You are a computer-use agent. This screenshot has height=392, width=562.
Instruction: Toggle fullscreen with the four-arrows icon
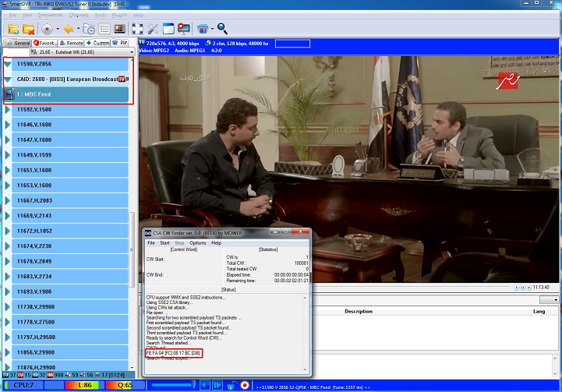coord(138,29)
